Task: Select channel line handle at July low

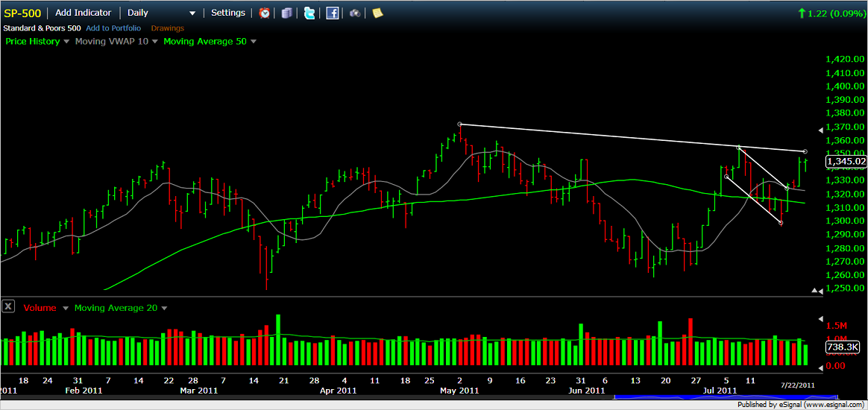Action: [x=781, y=223]
